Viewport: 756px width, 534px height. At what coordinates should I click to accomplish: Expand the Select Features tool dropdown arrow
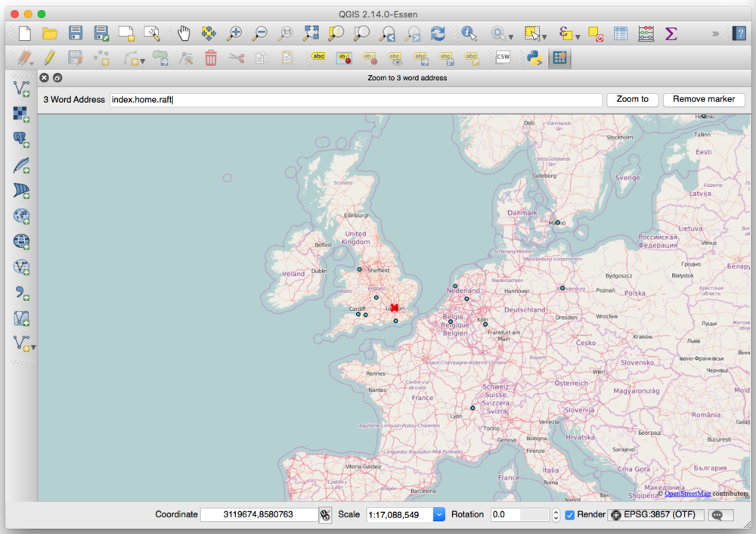tap(544, 36)
